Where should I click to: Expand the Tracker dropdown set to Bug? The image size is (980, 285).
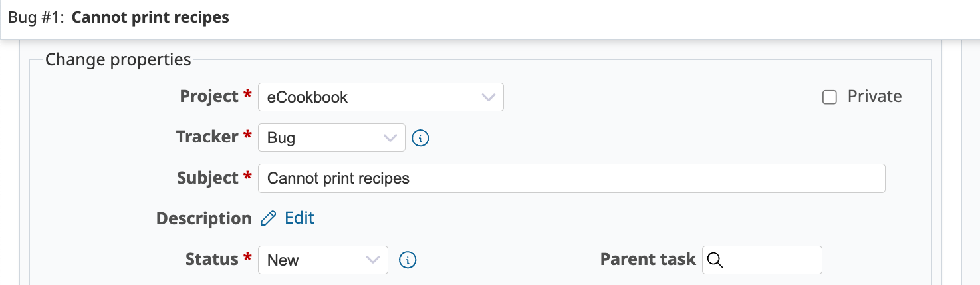(332, 138)
